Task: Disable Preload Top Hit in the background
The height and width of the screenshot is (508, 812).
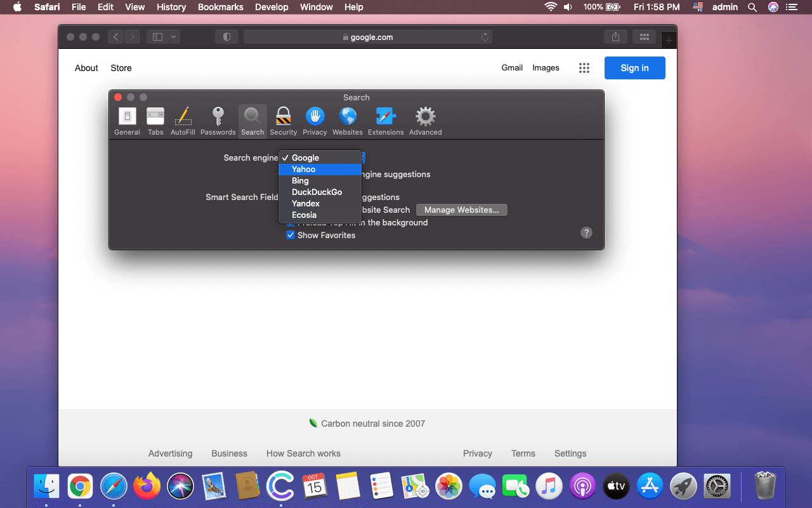Action: [x=291, y=222]
